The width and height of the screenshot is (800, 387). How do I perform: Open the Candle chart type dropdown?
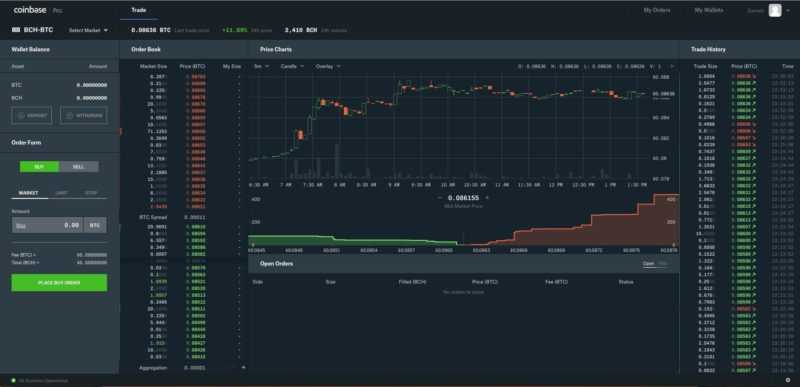pyautogui.click(x=292, y=66)
